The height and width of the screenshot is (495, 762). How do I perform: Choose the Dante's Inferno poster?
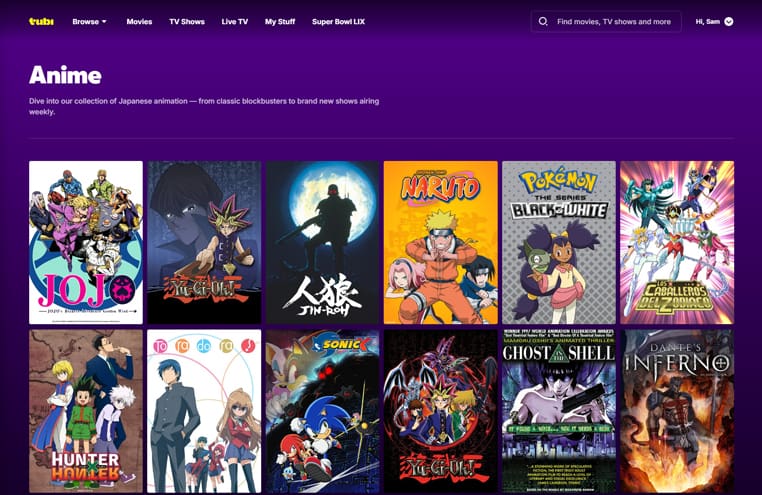[x=677, y=411]
